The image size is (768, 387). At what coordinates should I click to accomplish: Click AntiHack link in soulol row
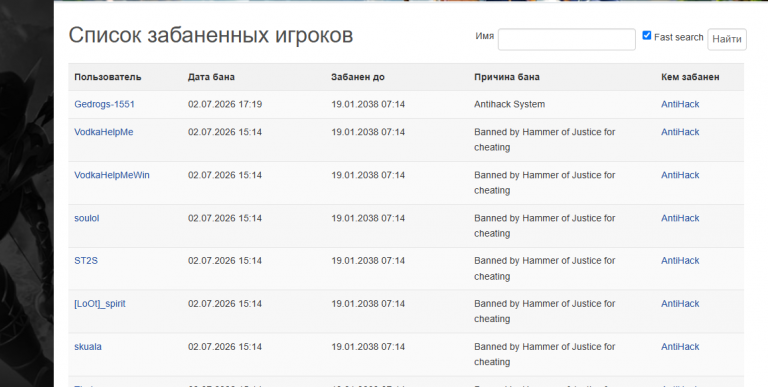(680, 218)
